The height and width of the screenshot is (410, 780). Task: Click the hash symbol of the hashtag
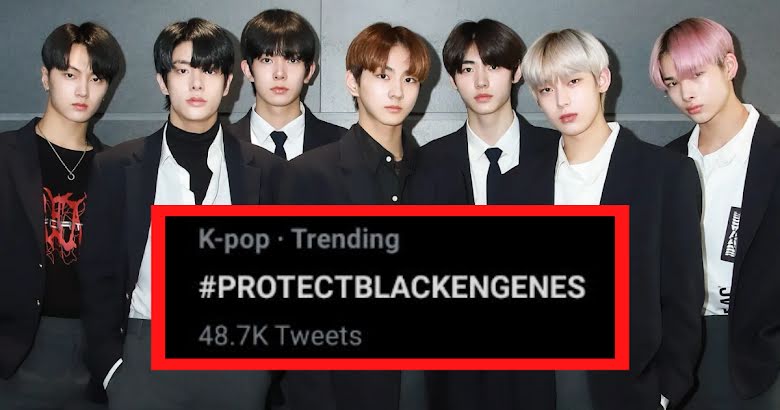(x=207, y=288)
